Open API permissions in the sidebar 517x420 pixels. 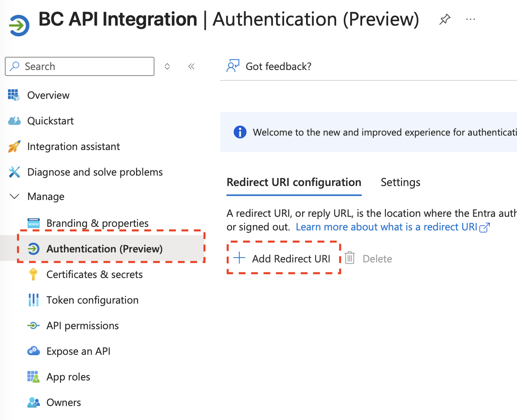82,326
